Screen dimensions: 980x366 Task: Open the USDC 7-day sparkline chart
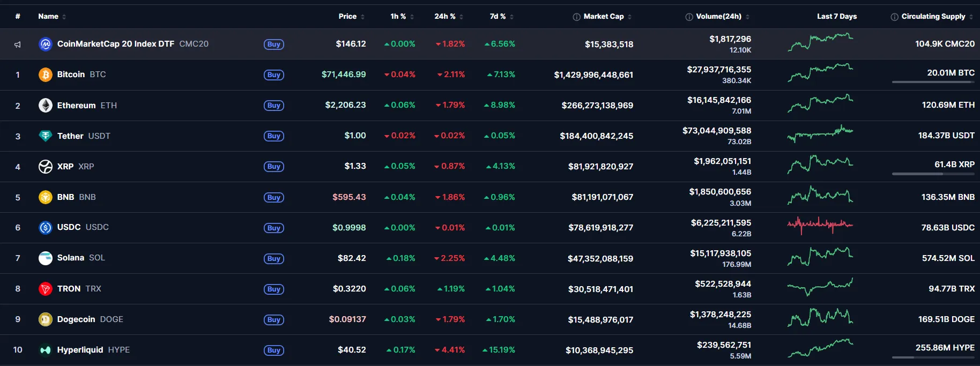point(820,225)
